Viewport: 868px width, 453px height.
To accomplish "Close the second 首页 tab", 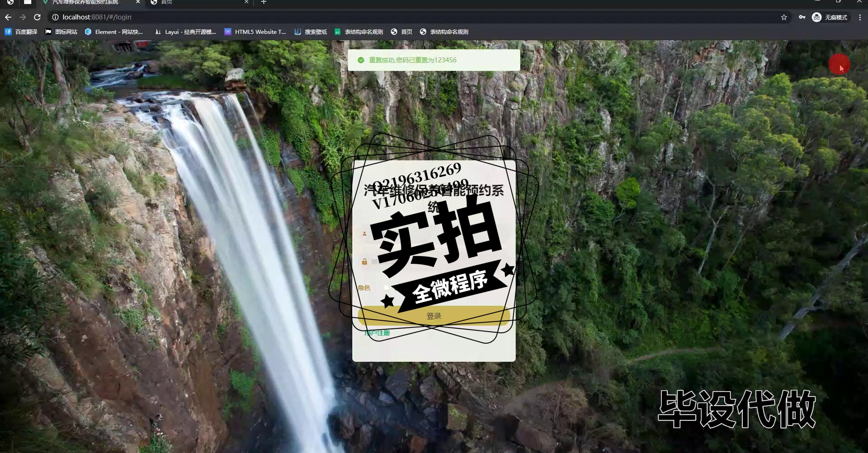I will tap(246, 2).
